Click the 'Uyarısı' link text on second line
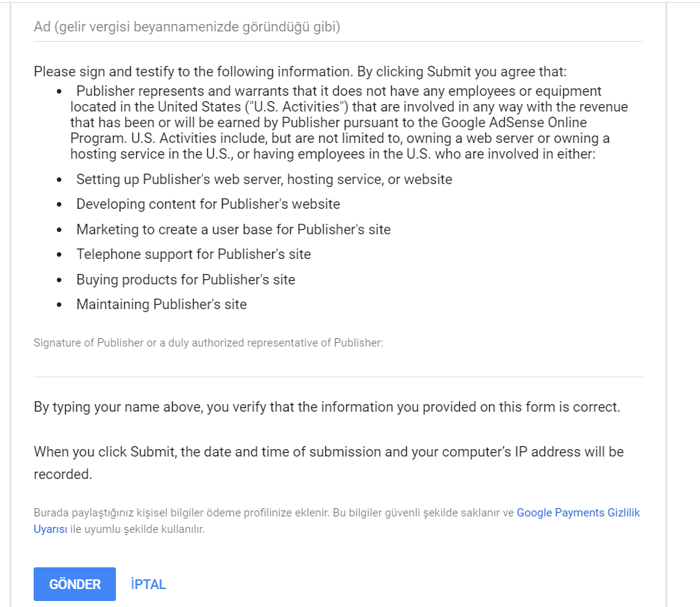 click(x=50, y=529)
